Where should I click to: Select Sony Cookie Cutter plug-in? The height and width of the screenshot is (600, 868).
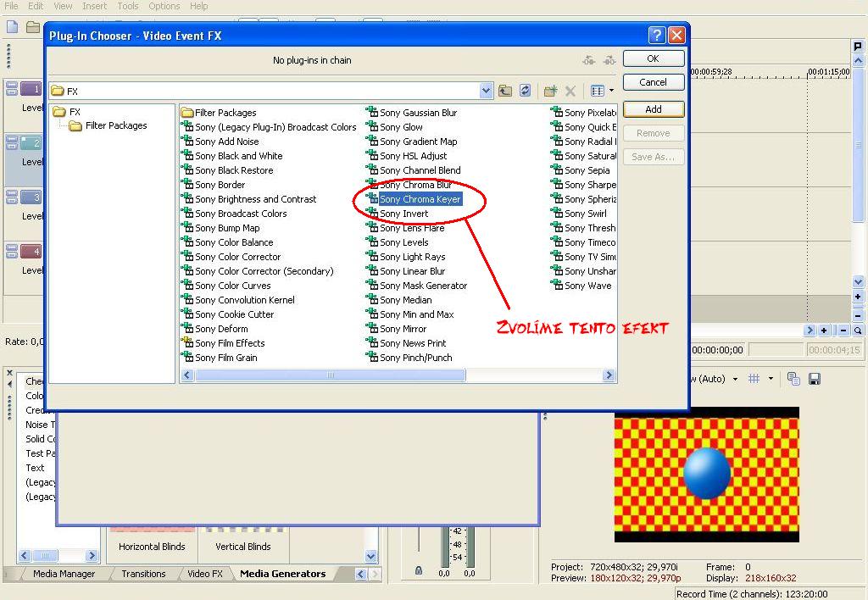235,314
